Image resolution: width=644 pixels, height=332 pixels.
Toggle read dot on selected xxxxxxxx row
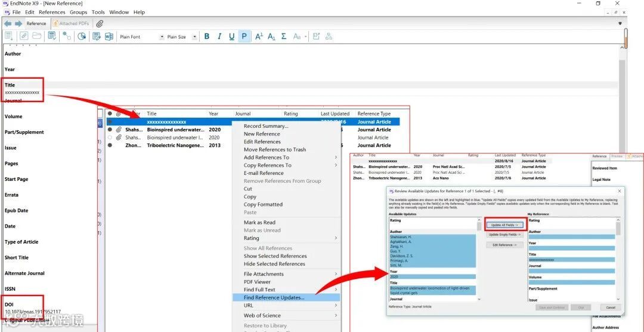[110, 122]
